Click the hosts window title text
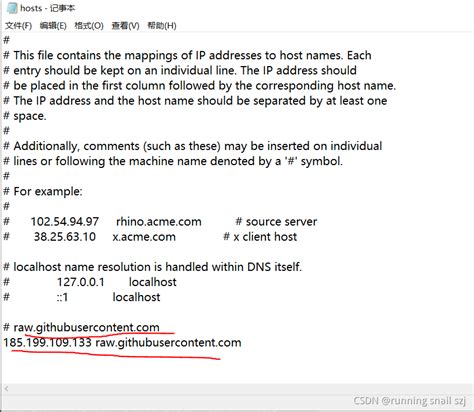474x412 pixels. (x=47, y=8)
